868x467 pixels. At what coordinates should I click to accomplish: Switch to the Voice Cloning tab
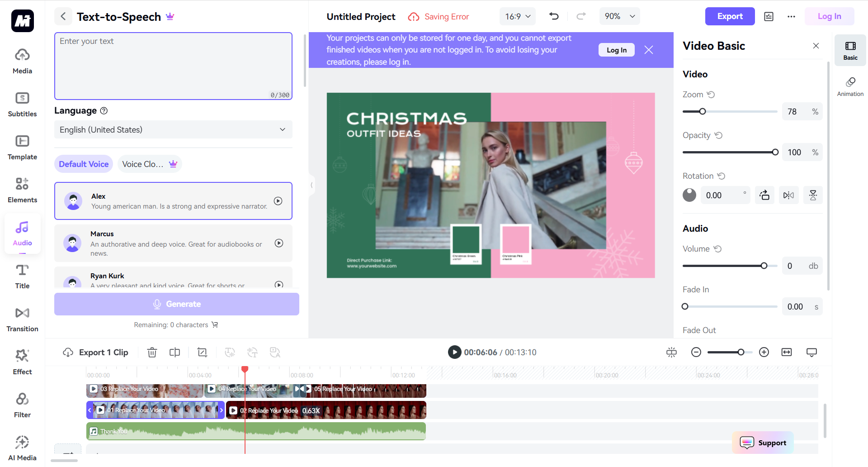coord(149,164)
